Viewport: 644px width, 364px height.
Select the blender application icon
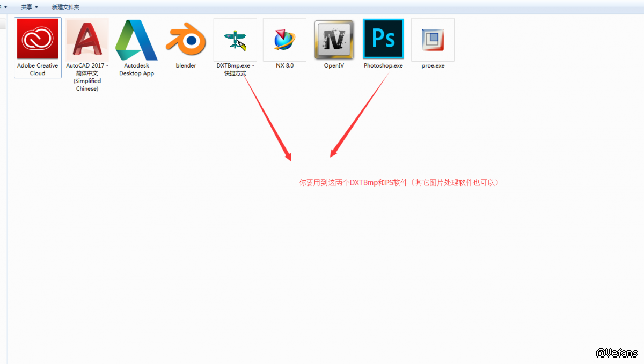186,39
